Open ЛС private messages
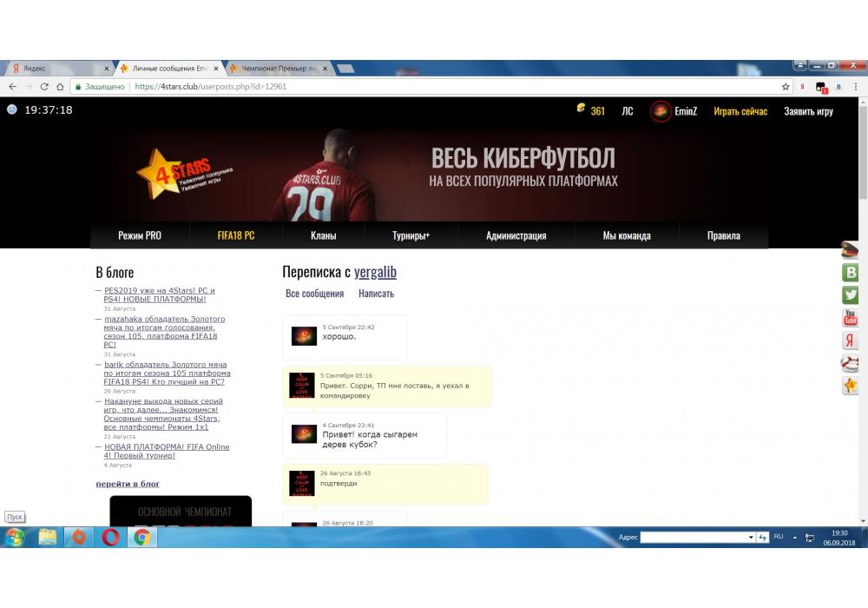Viewport: 868px width, 608px height. pyautogui.click(x=628, y=111)
